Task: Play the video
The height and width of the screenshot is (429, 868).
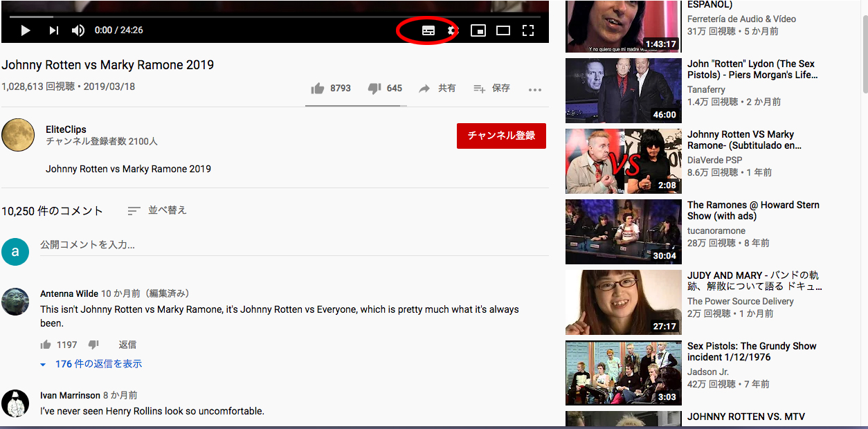Action: pos(26,30)
